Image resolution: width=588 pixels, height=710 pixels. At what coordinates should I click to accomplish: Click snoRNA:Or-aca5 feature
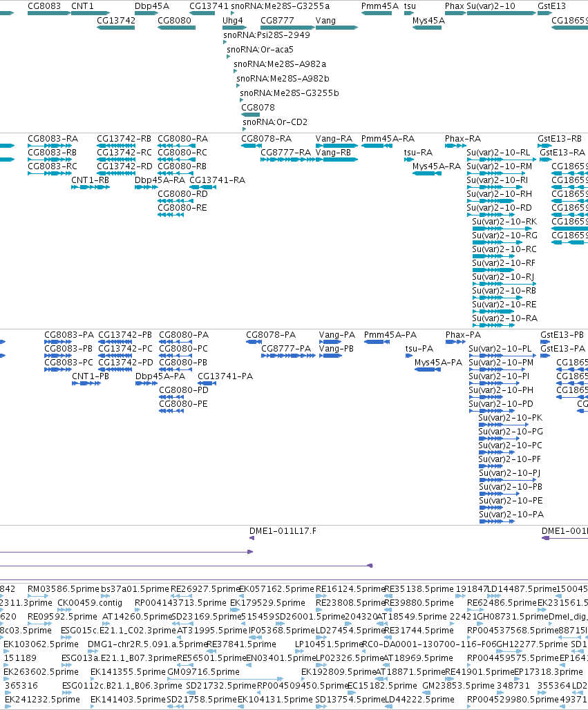(x=229, y=57)
